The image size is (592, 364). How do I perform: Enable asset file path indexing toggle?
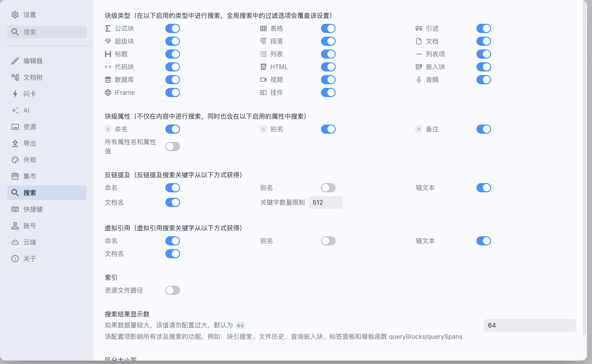173,290
